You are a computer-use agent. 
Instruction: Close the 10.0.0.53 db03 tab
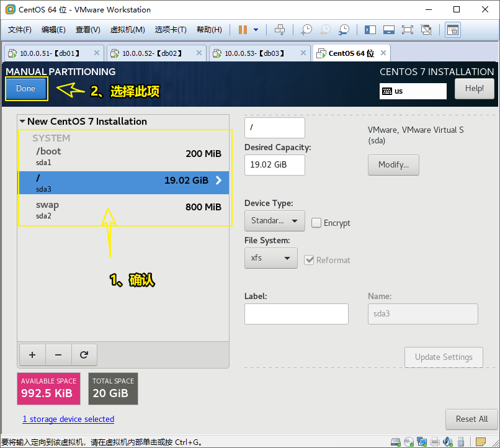tap(303, 53)
